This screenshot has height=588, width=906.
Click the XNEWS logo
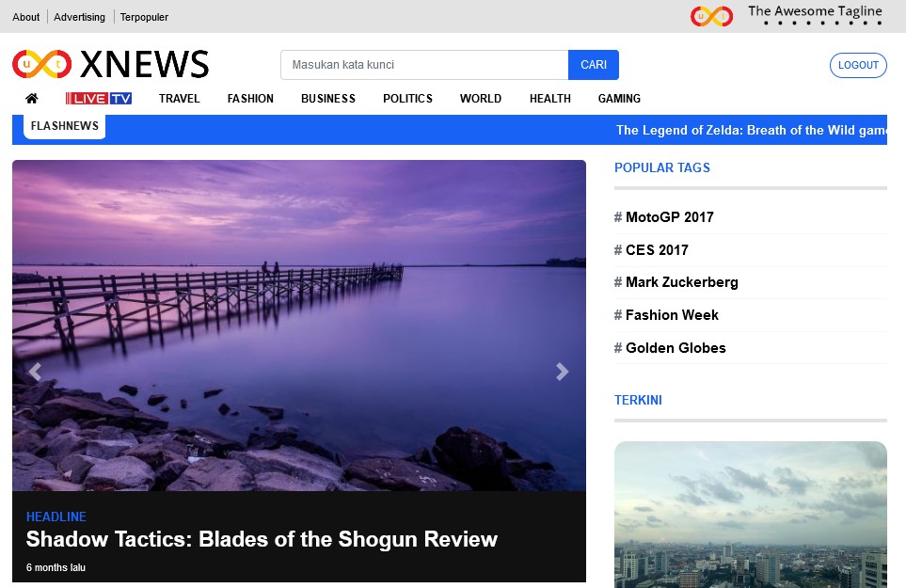click(111, 64)
